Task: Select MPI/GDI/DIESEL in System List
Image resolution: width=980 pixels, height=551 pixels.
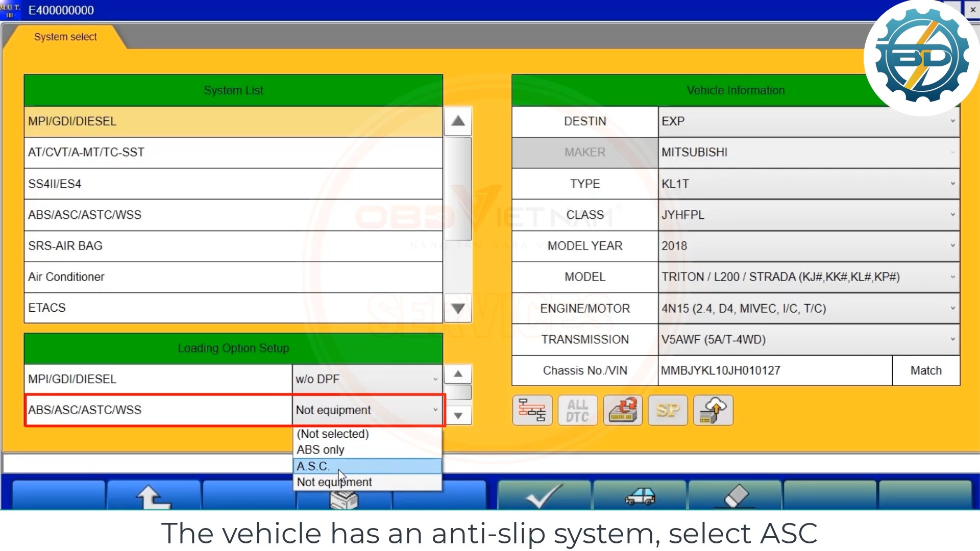Action: click(233, 121)
